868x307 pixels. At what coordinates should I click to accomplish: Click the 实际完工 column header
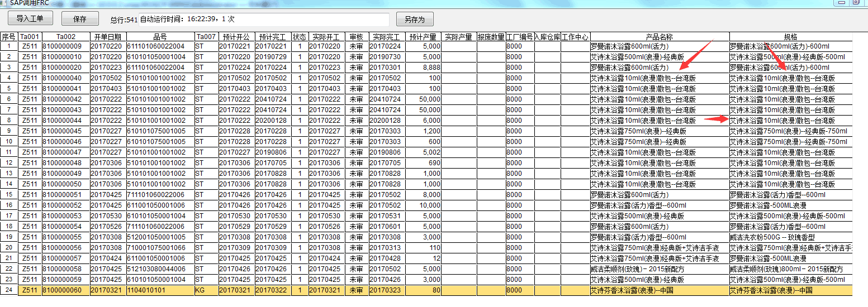click(387, 37)
